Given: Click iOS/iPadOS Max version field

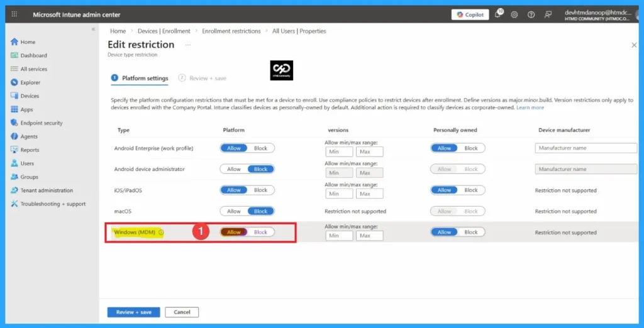Looking at the screenshot, I should [x=370, y=194].
